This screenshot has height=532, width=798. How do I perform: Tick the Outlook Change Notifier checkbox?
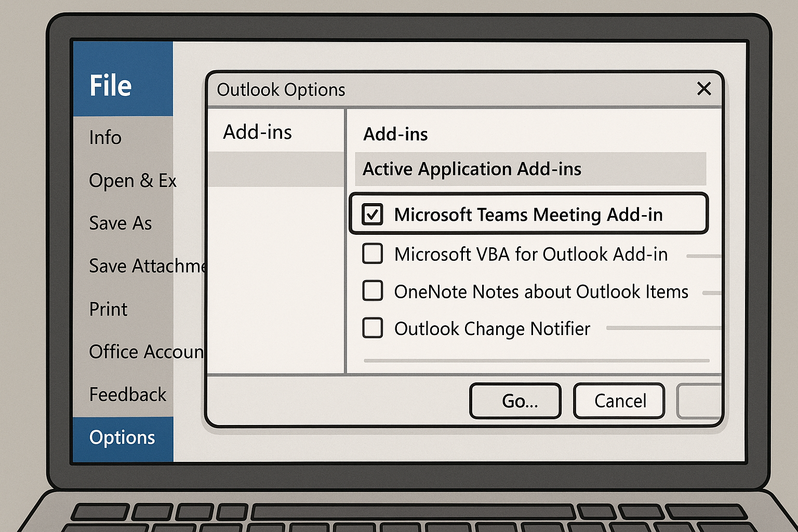(373, 328)
